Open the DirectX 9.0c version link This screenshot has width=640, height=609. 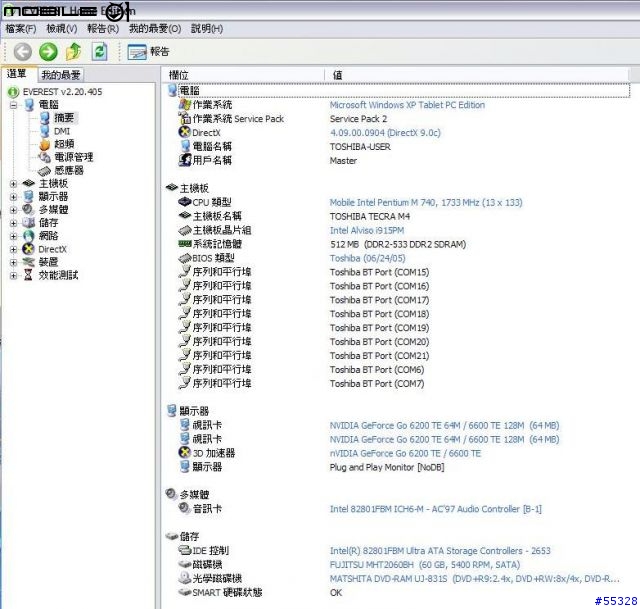click(385, 133)
